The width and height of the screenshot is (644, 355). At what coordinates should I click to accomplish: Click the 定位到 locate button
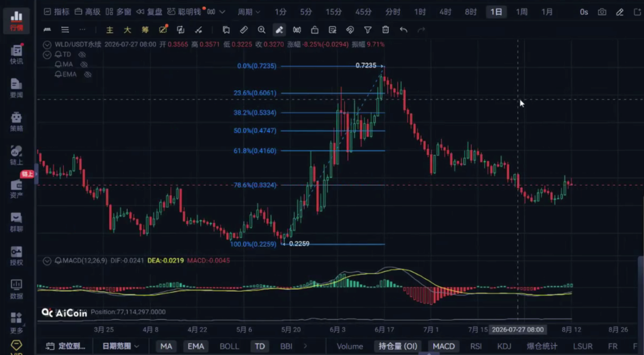[65, 346]
